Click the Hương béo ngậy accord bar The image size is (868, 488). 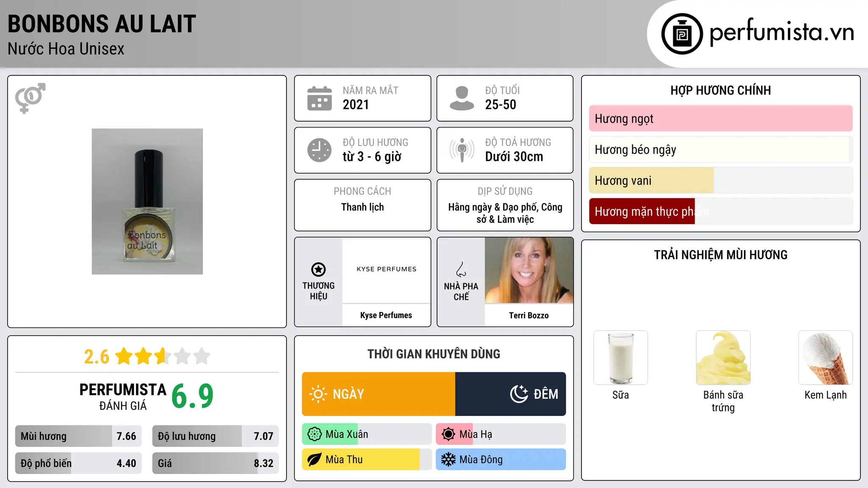[x=721, y=150]
